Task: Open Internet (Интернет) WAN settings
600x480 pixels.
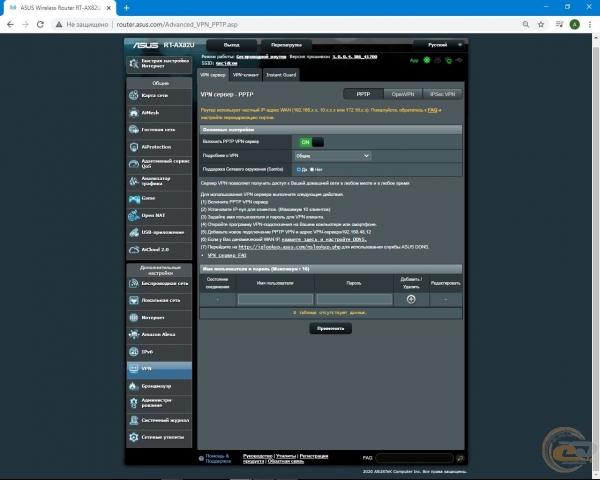Action: pyautogui.click(x=159, y=318)
